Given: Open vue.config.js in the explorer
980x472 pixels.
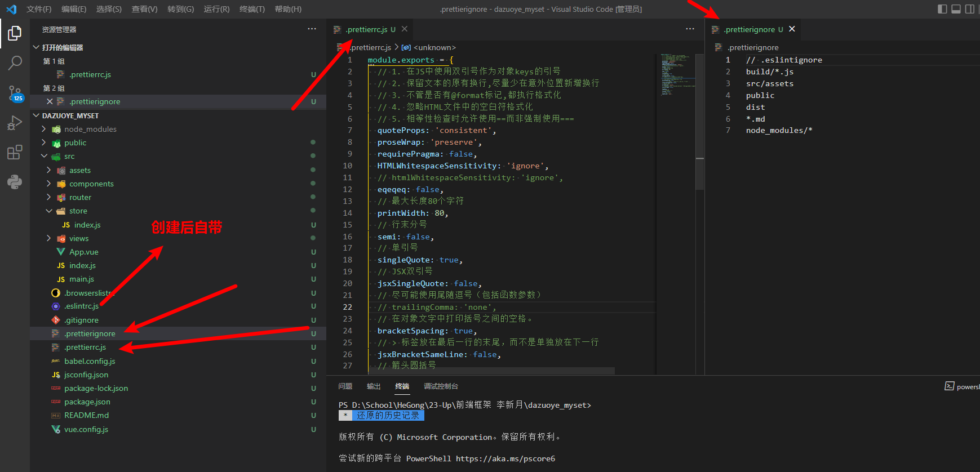Looking at the screenshot, I should [x=178, y=429].
